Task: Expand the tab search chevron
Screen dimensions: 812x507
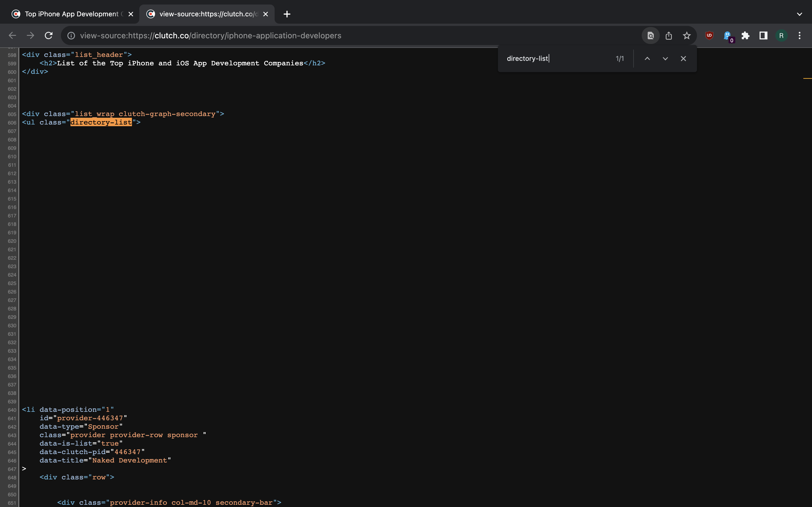Action: point(799,14)
